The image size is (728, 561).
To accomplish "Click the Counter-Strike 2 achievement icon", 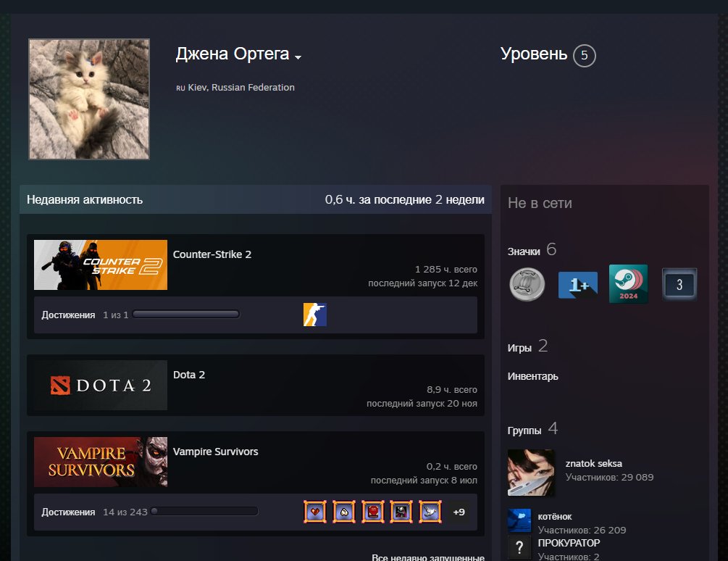I will pos(315,315).
